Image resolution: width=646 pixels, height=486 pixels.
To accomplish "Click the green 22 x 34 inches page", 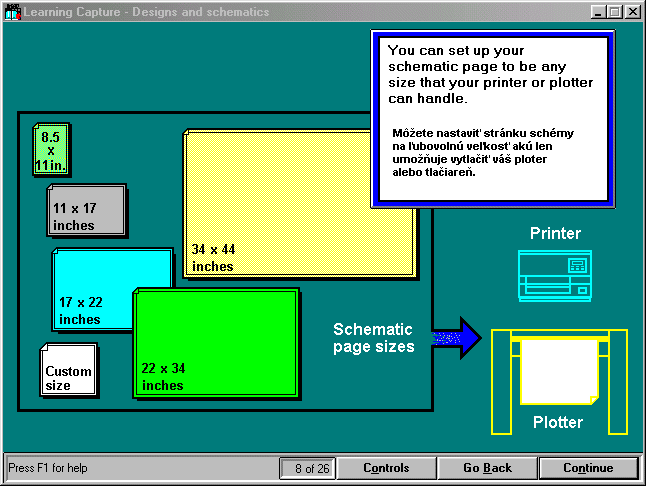I will click(216, 342).
